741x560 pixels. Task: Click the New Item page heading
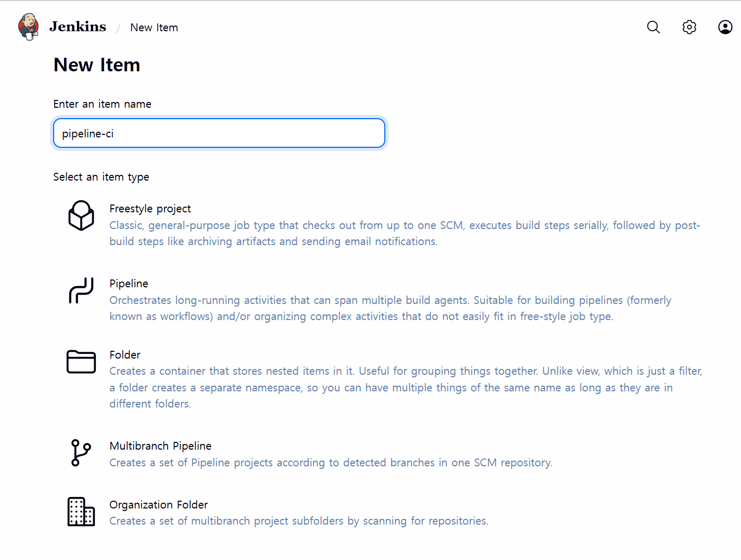97,65
